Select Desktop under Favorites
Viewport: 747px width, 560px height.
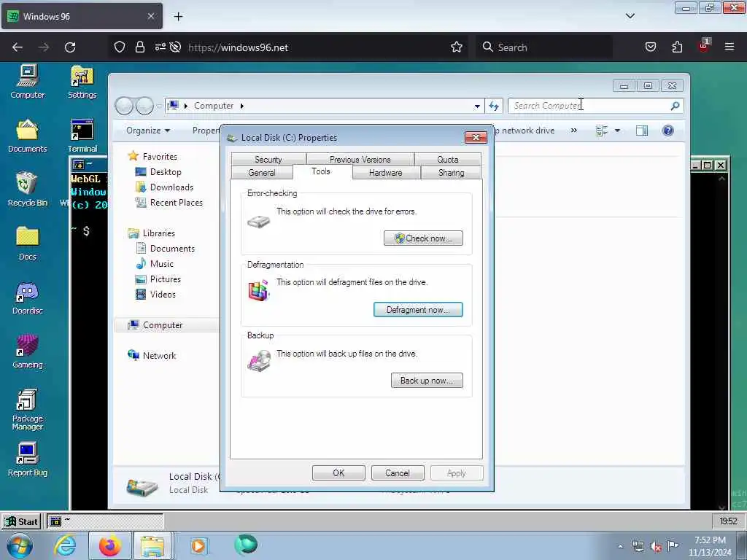point(158,172)
